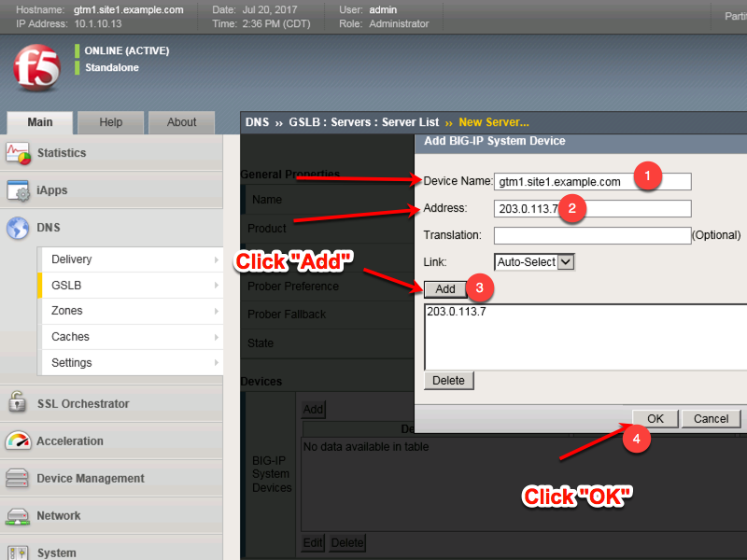Expand the GSLB arrow chevron
747x560 pixels.
tap(217, 286)
